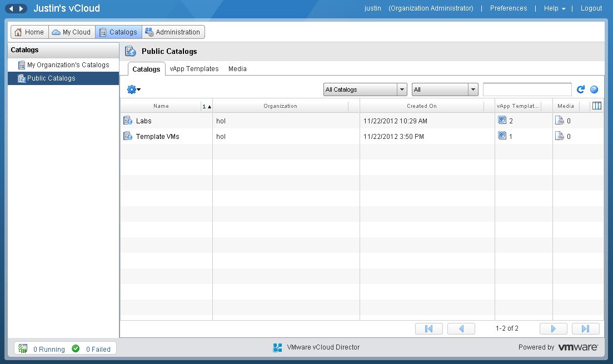
Task: Click the Public Catalogs header icon
Action: pyautogui.click(x=131, y=51)
